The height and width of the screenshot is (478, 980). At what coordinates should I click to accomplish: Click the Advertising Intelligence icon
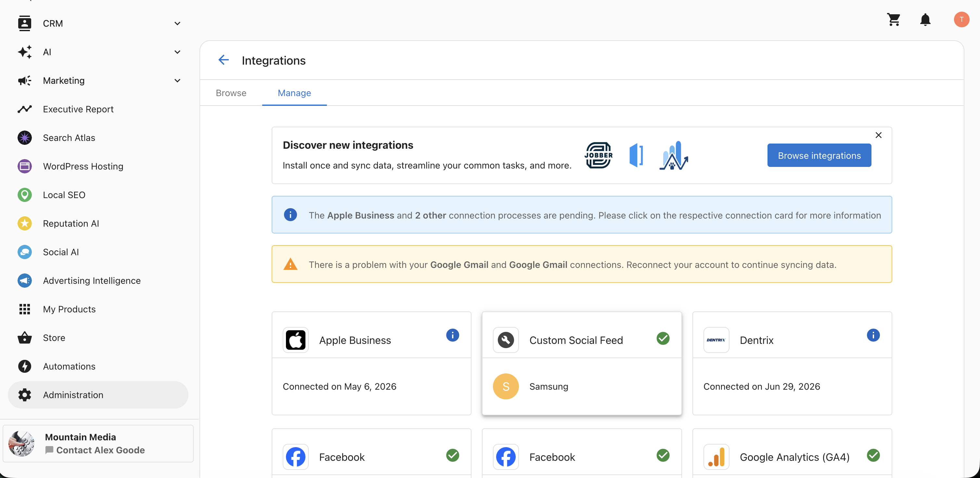pos(25,280)
